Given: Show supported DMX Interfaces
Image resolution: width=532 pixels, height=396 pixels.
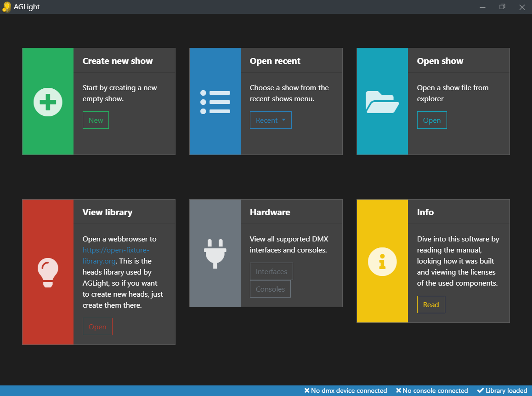Looking at the screenshot, I should (271, 271).
